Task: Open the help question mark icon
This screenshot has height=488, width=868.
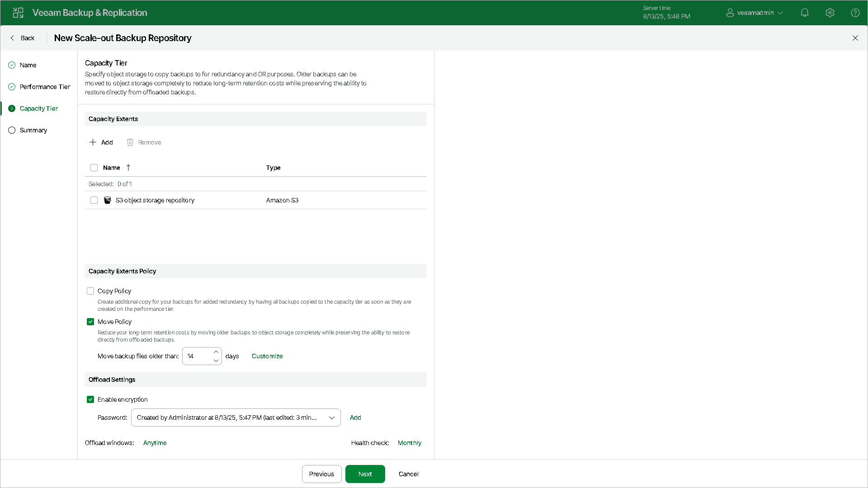Action: point(855,13)
